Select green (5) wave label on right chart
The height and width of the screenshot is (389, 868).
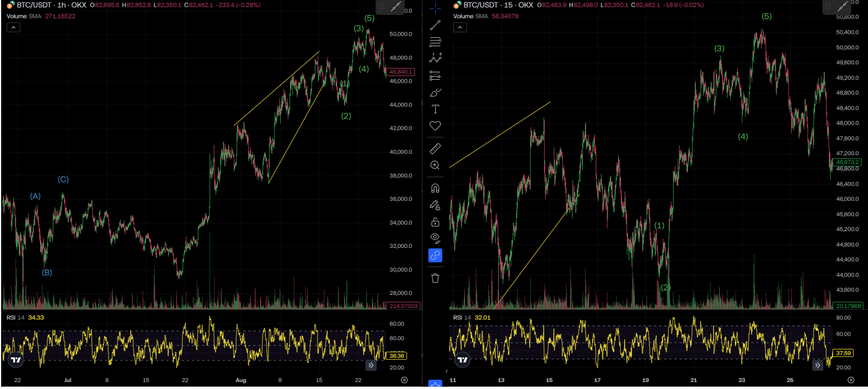[767, 17]
